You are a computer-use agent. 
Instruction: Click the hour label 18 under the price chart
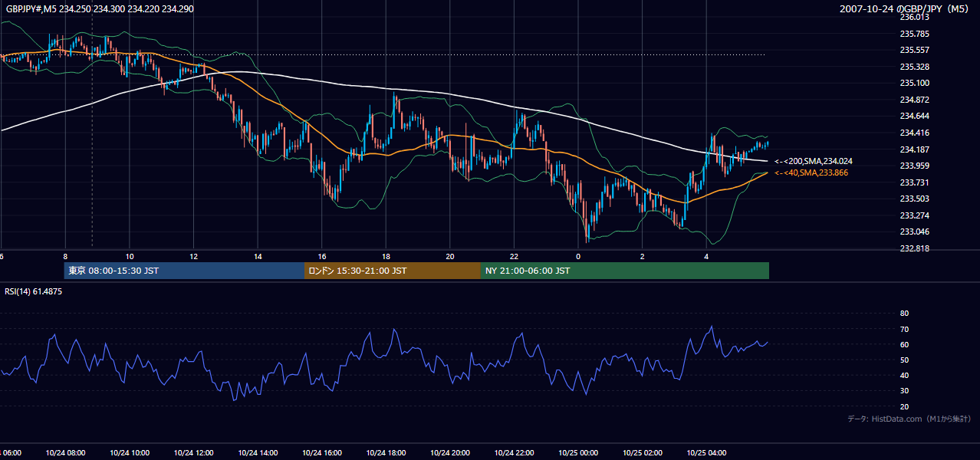click(386, 256)
